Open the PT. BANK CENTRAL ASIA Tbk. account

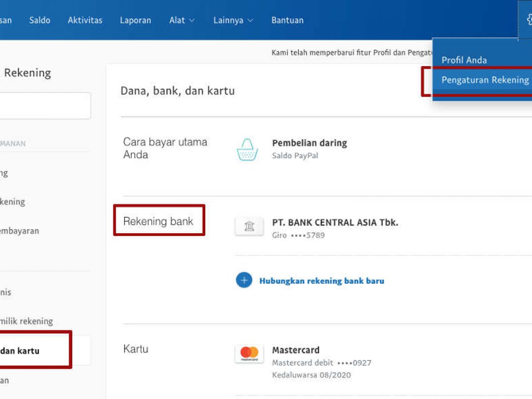point(335,223)
